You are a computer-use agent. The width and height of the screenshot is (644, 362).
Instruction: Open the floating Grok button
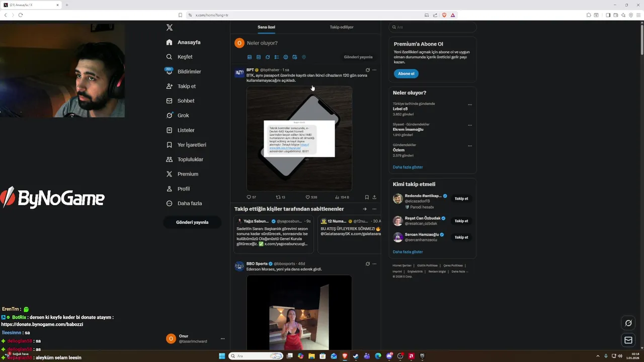coord(628,323)
